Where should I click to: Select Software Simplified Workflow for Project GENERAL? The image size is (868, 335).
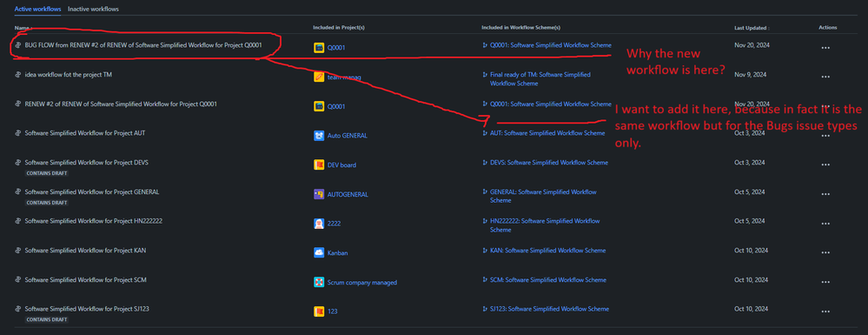[x=92, y=192]
